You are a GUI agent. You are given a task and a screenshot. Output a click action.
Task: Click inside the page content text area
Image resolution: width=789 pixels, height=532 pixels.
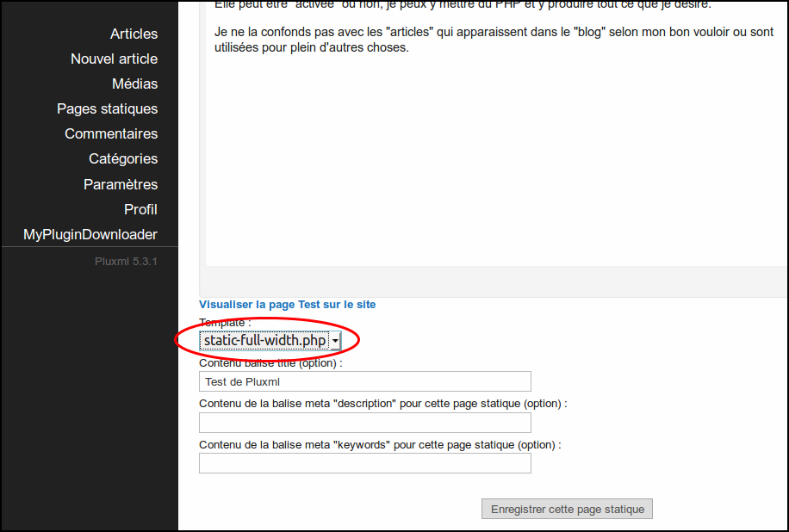click(x=495, y=155)
